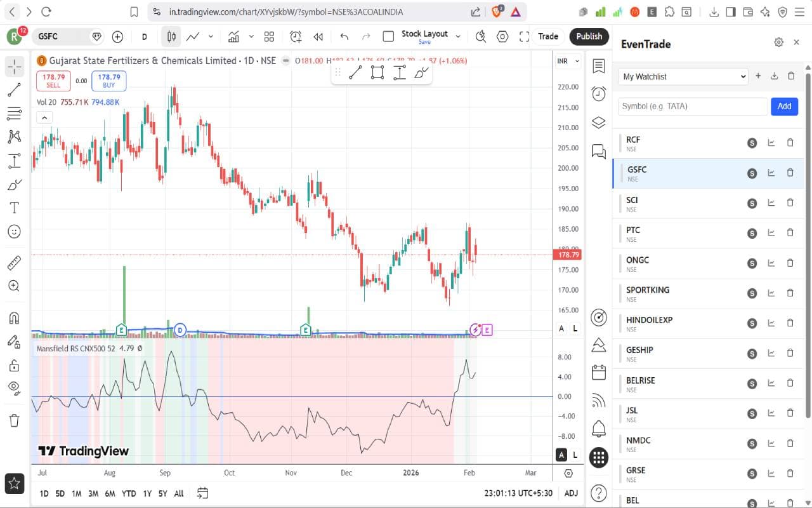Open the Indicators menu

234,37
